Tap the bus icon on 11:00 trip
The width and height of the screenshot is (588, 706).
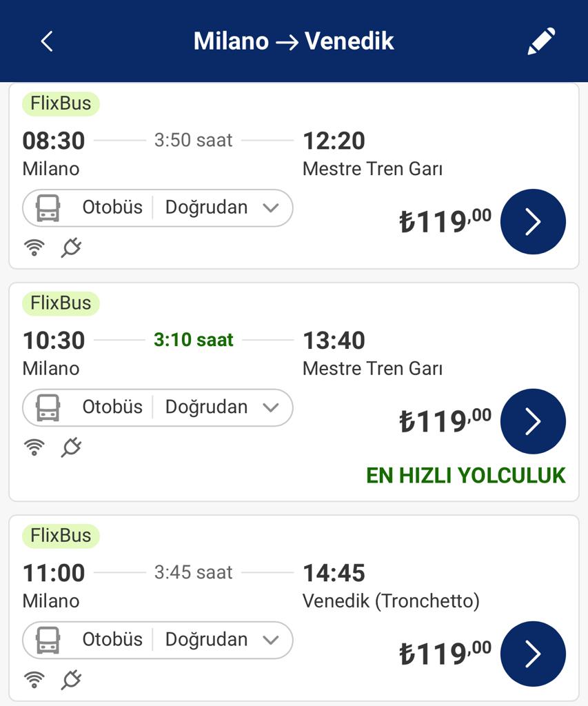(48, 640)
